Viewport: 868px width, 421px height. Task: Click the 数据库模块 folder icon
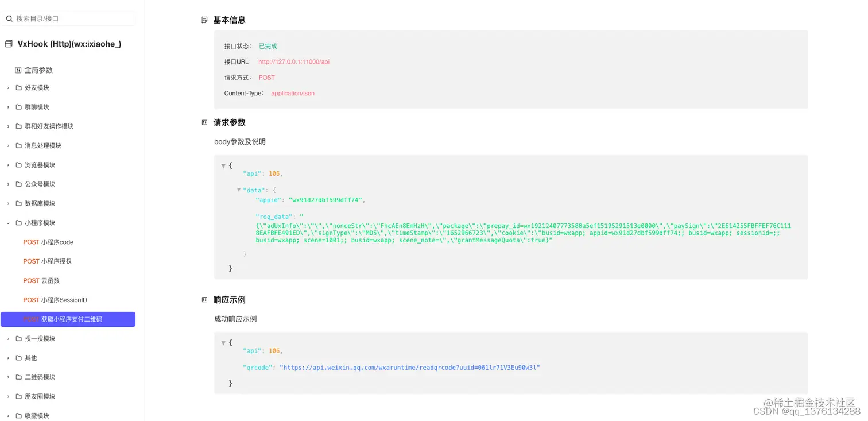tap(19, 204)
